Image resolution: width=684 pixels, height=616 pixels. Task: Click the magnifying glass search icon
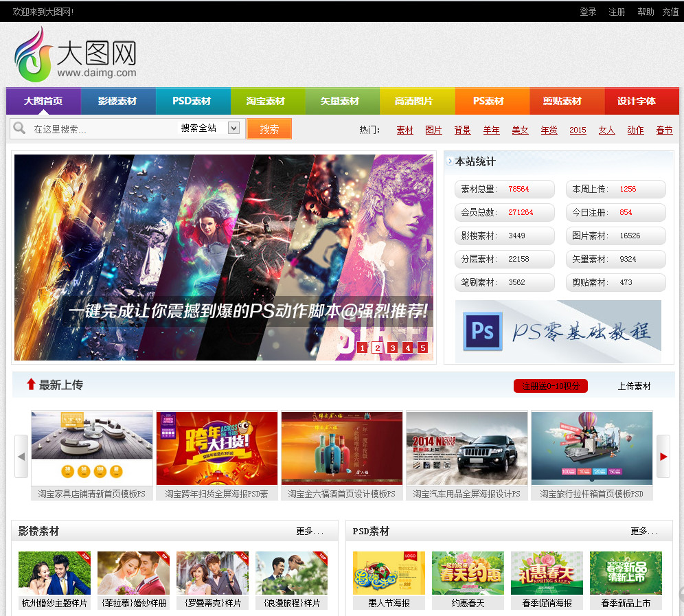(x=19, y=128)
